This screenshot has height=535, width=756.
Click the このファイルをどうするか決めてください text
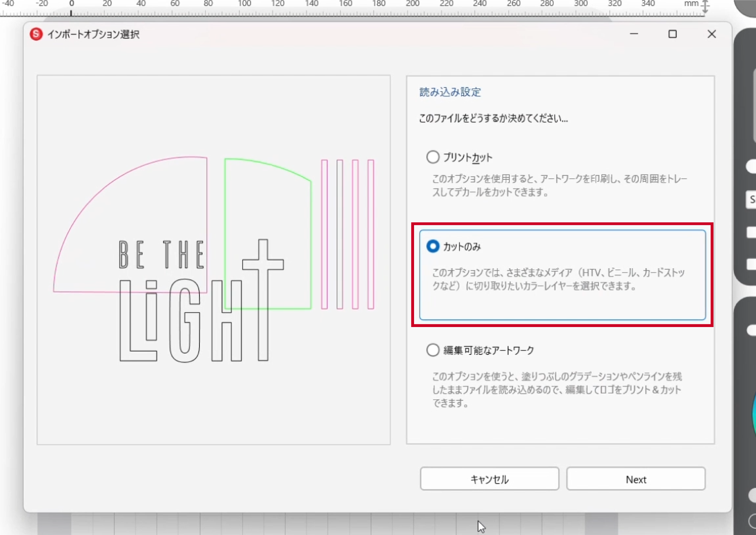click(493, 118)
